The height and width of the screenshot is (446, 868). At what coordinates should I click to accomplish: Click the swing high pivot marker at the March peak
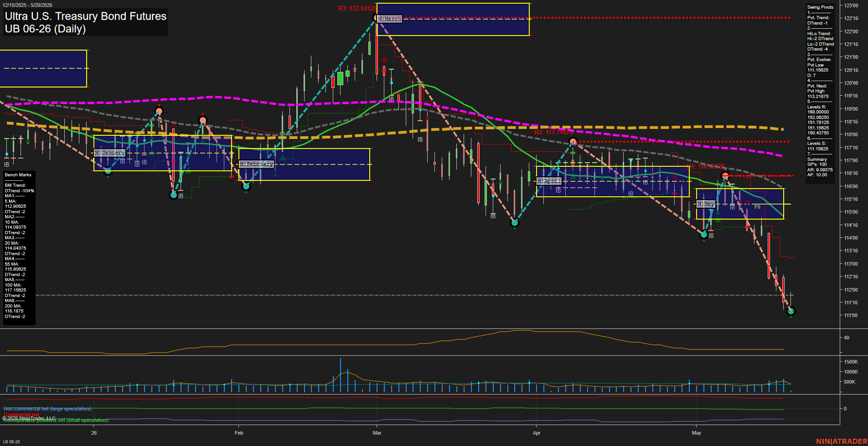pos(377,18)
